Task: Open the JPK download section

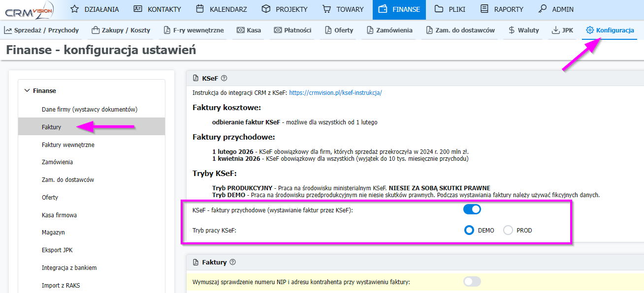Action: pyautogui.click(x=562, y=30)
